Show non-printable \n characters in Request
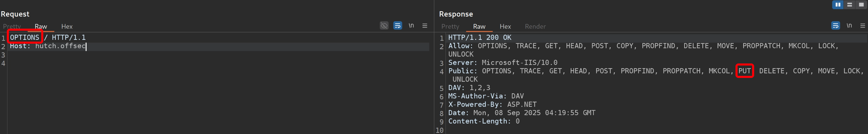This screenshot has height=134, width=868. point(411,25)
